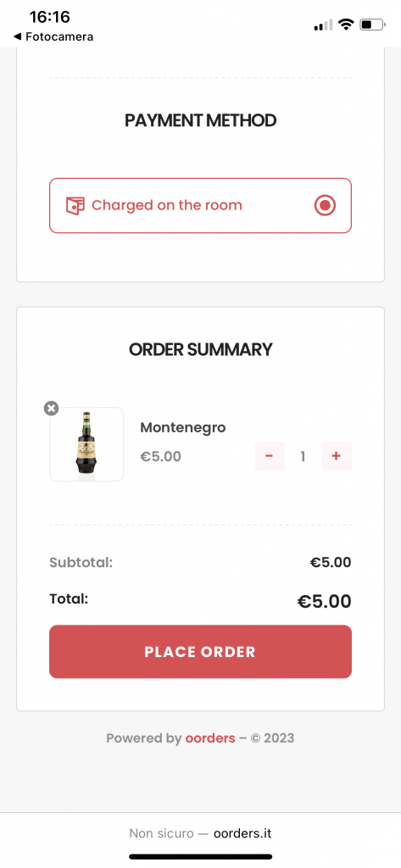401x868 pixels.
Task: Click the Total amount €5.00
Action: (x=324, y=601)
